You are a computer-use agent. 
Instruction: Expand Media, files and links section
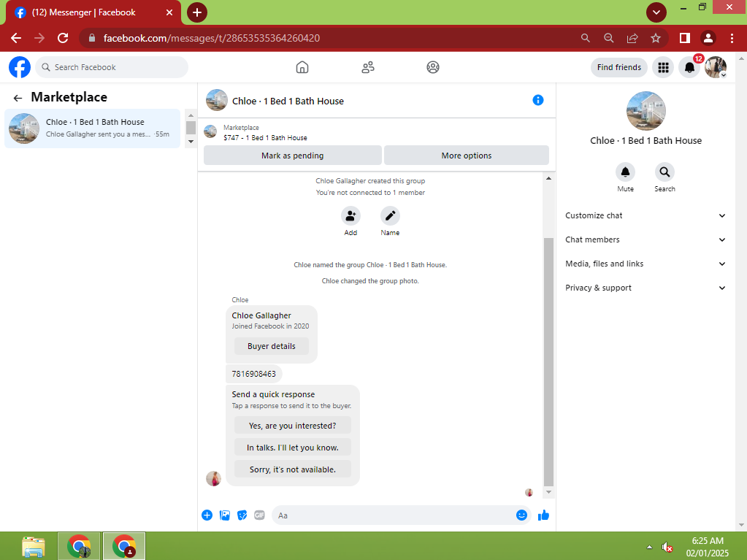pyautogui.click(x=645, y=264)
